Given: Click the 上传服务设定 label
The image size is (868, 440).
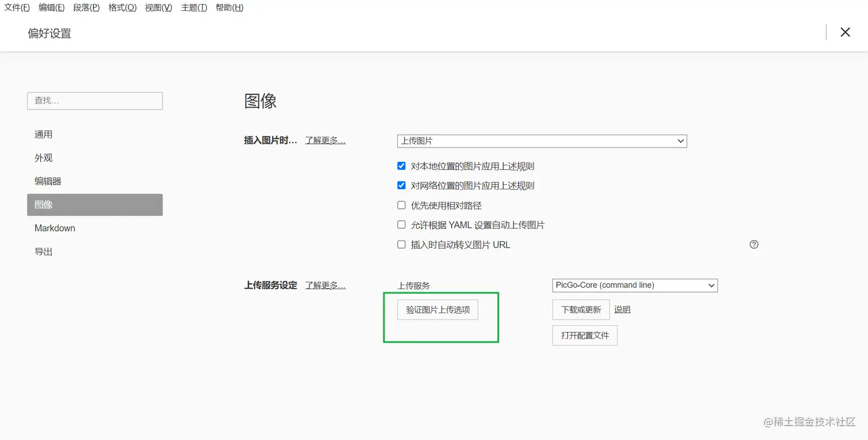Looking at the screenshot, I should [x=270, y=285].
